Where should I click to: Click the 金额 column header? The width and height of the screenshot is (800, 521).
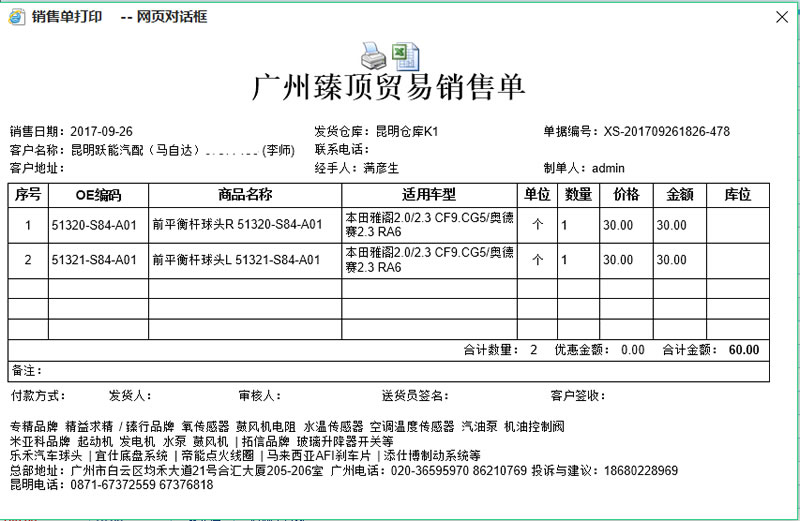680,195
